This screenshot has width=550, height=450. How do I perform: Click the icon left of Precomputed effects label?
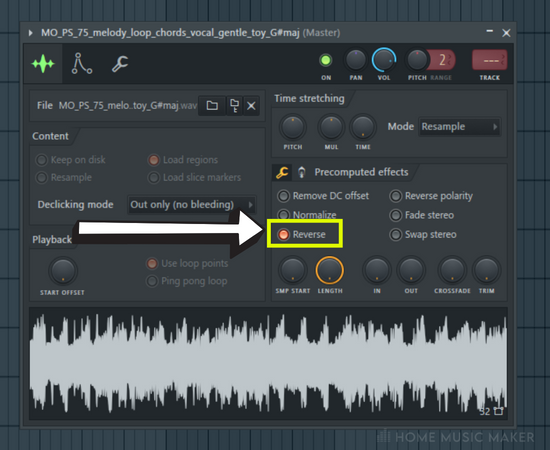[x=301, y=173]
